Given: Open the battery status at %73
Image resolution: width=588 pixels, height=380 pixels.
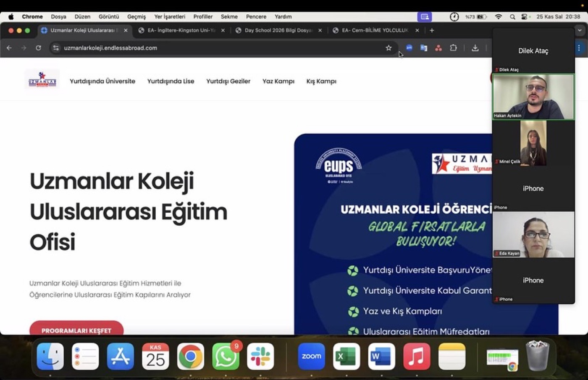Looking at the screenshot, I should click(476, 17).
